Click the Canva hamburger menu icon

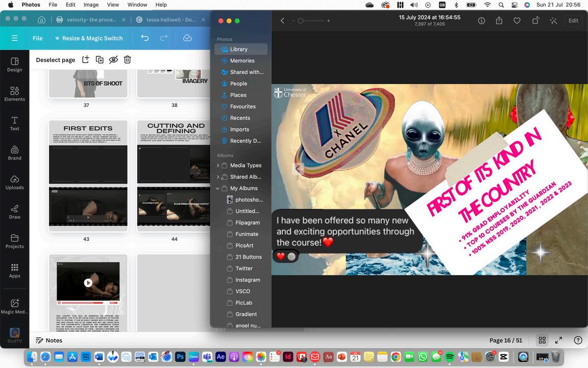tap(15, 38)
